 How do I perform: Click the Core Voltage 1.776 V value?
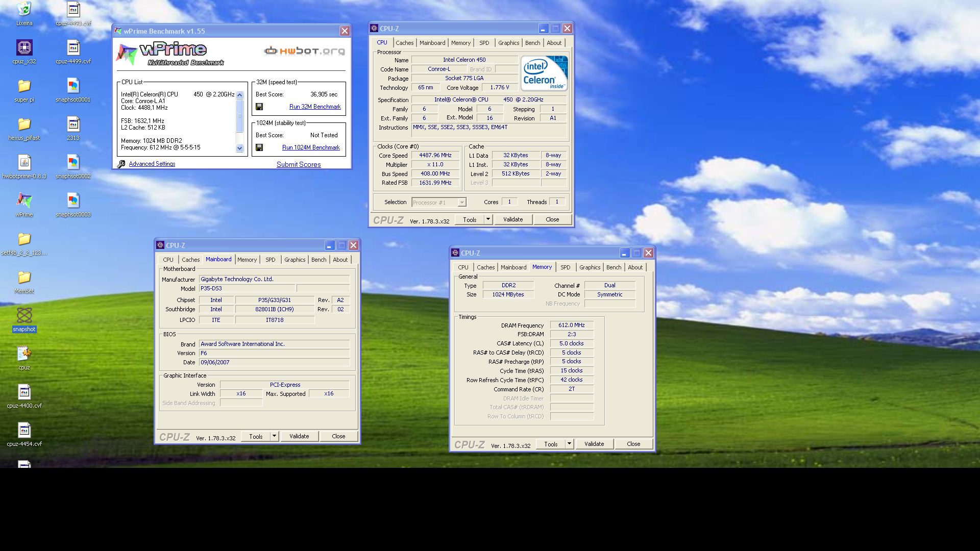click(x=500, y=87)
